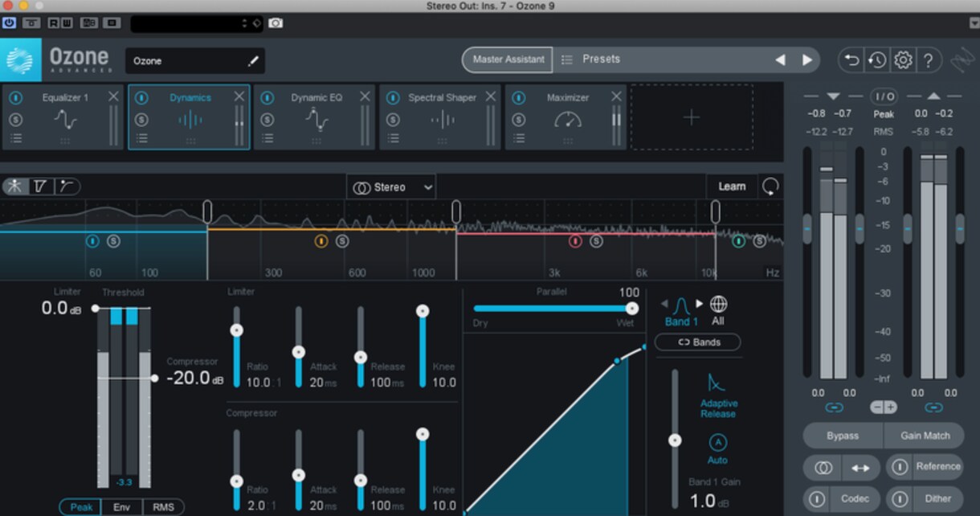
Task: Launch the Master Assistant
Action: (508, 59)
